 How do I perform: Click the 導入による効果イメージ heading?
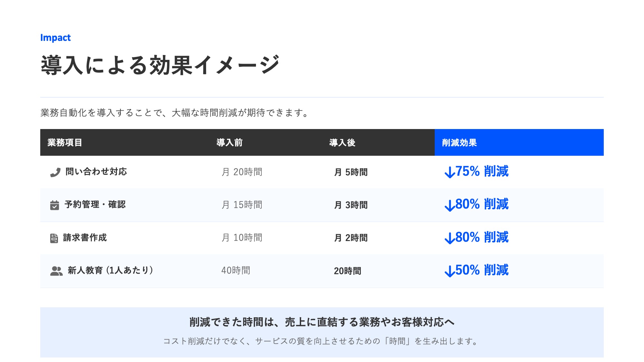(160, 65)
